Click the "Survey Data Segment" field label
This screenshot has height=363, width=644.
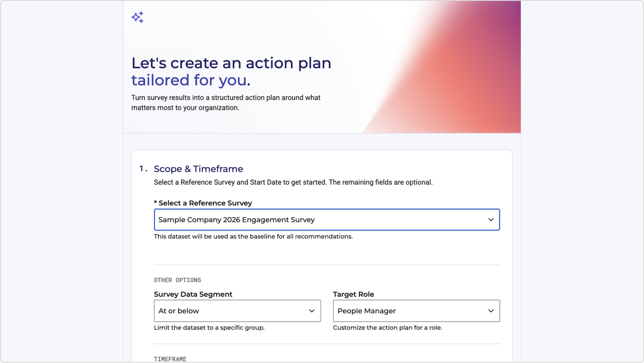[193, 294]
